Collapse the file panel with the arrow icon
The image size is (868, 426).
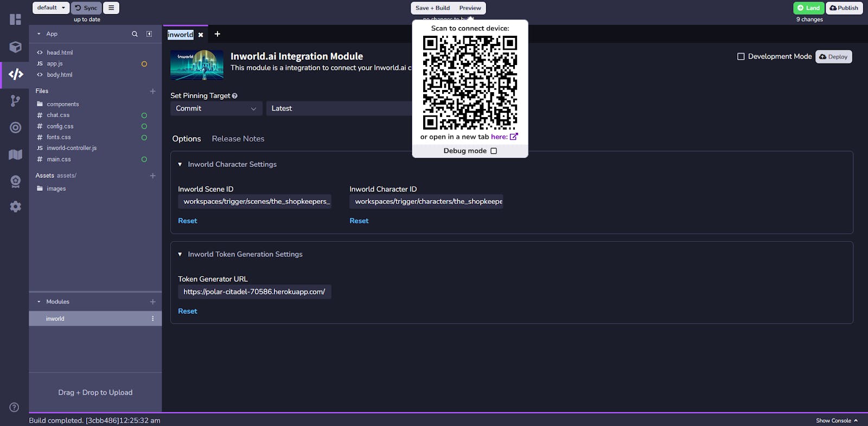click(x=149, y=34)
